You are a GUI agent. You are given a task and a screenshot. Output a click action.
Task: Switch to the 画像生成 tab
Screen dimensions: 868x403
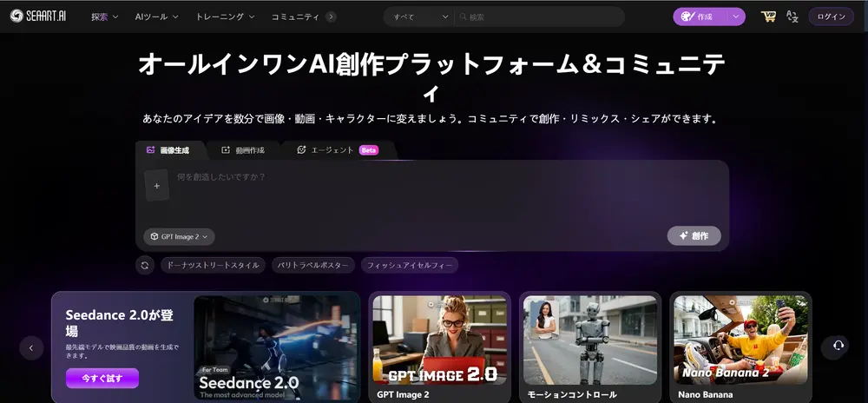168,150
